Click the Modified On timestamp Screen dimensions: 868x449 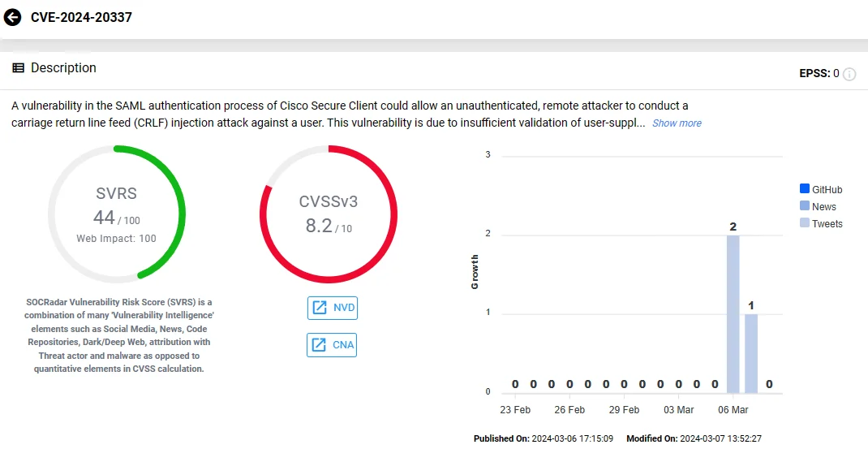point(694,438)
